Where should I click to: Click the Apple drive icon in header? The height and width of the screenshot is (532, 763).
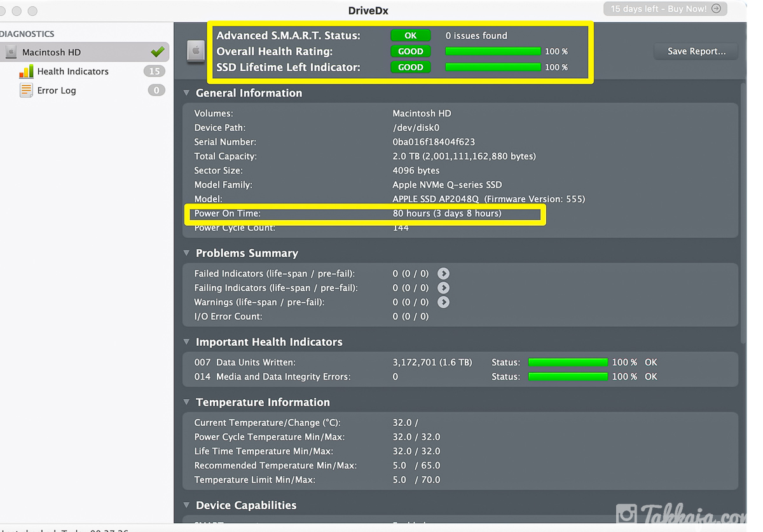click(x=195, y=51)
